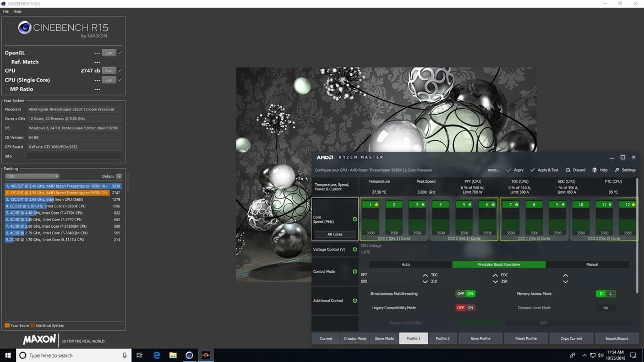
Task: Run the CPU benchmark
Action: (x=109, y=70)
